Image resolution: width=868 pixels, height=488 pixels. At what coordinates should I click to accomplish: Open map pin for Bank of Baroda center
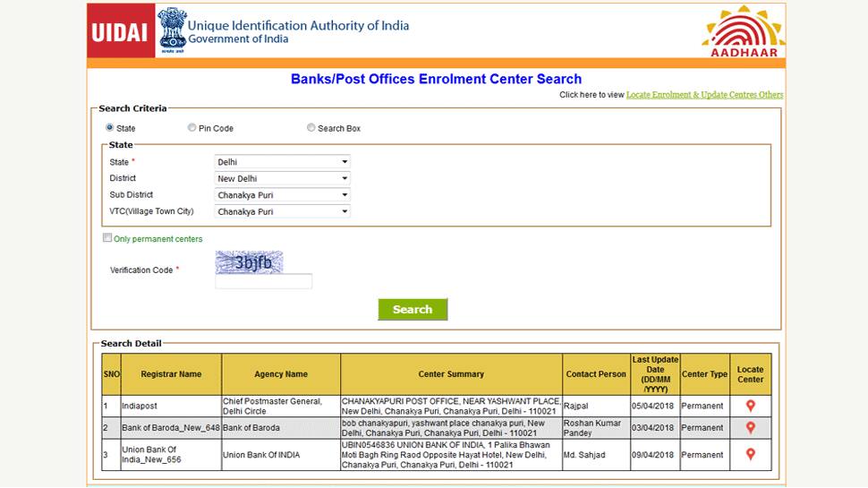pos(750,428)
